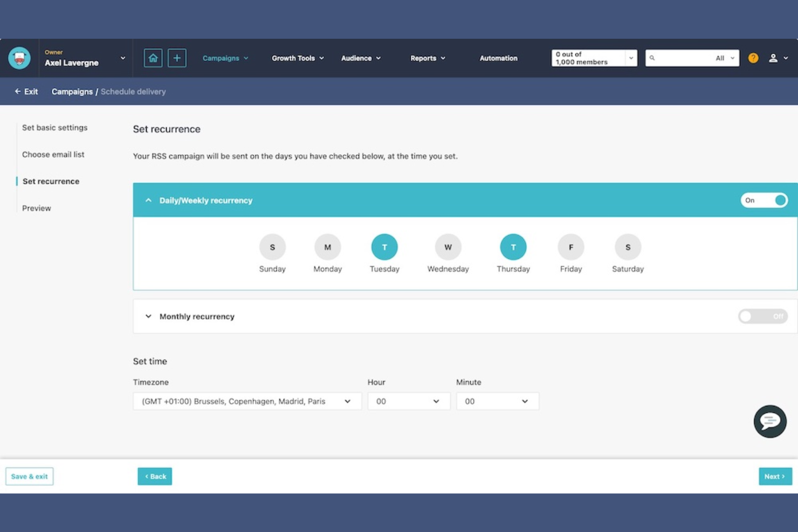Deselect Tuesday as a sending day
798x532 pixels.
pyautogui.click(x=384, y=247)
